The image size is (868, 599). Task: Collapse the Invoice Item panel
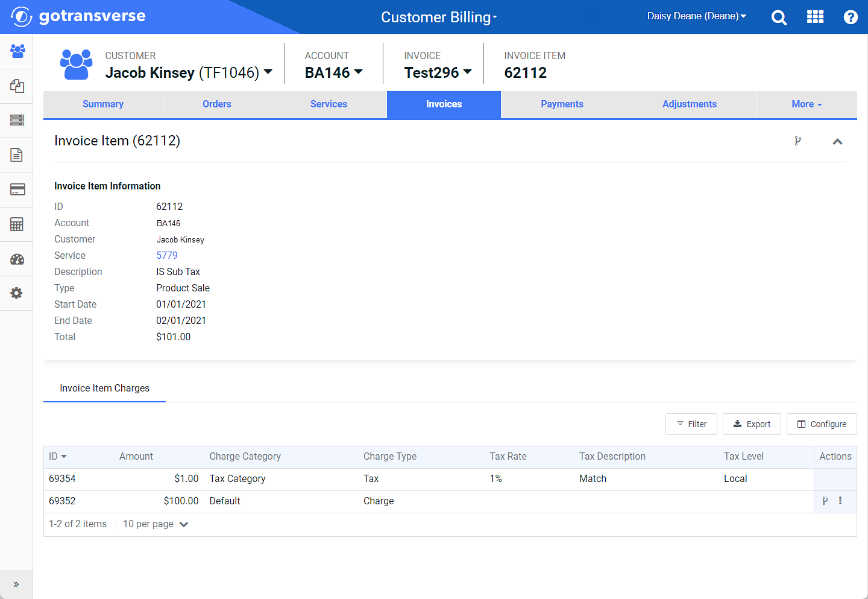(837, 142)
